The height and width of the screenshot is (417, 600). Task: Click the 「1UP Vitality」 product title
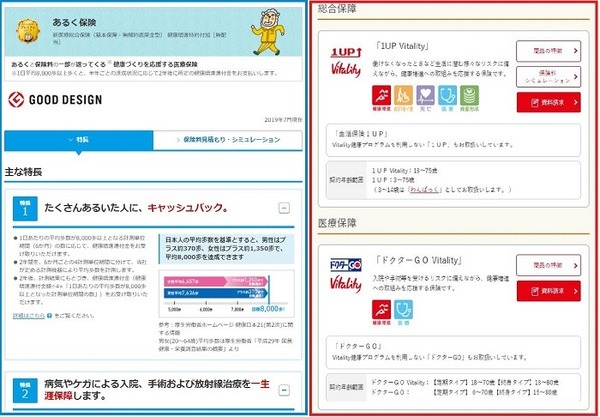[402, 46]
